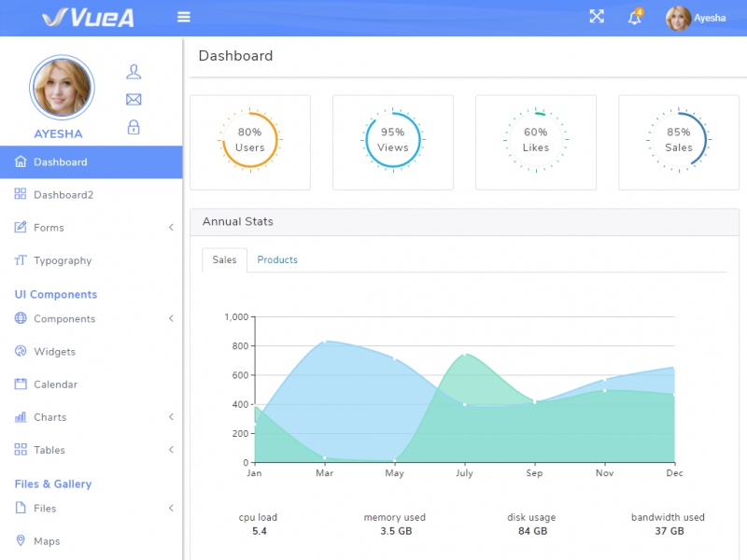Click the 80% Users progress circle
Viewport: 747px width, 560px height.
(250, 141)
